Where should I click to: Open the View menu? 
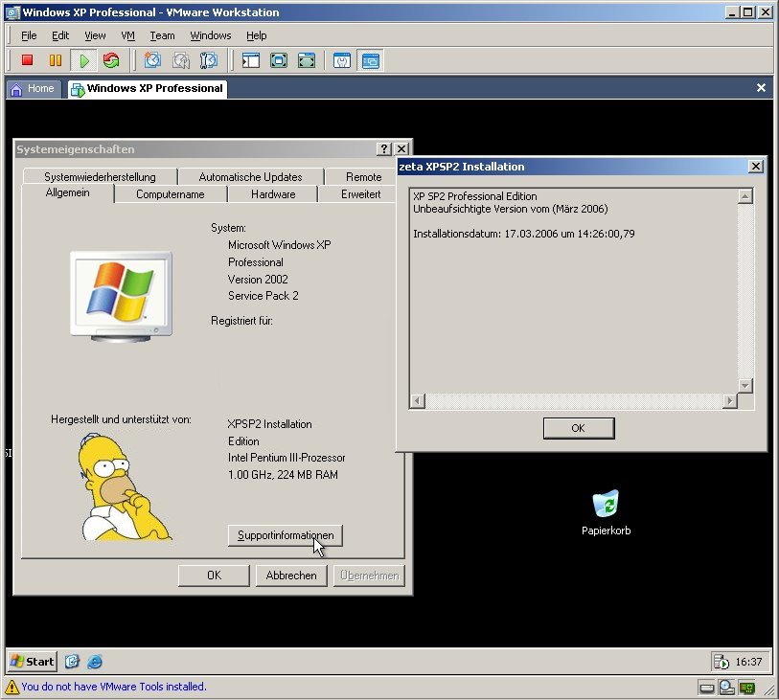pos(95,35)
